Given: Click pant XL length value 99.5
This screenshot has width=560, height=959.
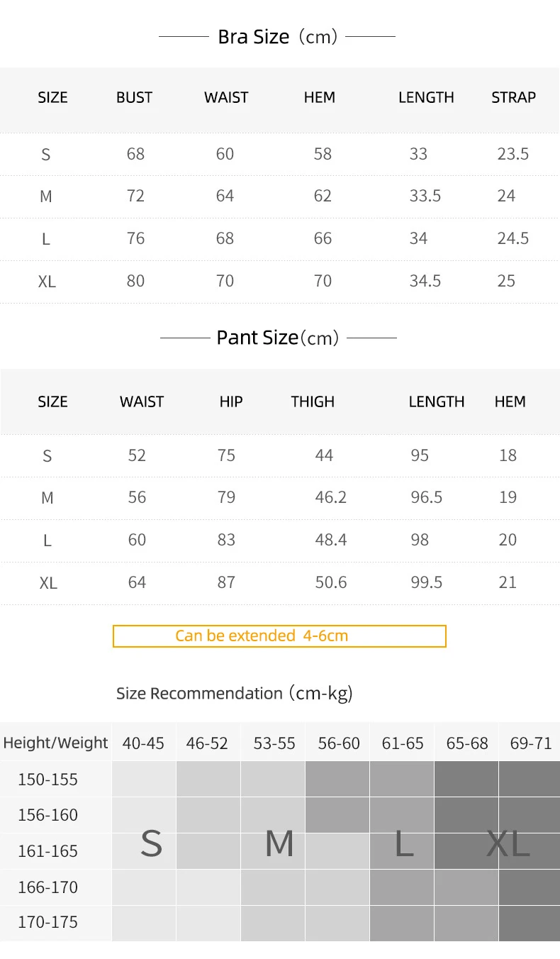Looking at the screenshot, I should 427,582.
